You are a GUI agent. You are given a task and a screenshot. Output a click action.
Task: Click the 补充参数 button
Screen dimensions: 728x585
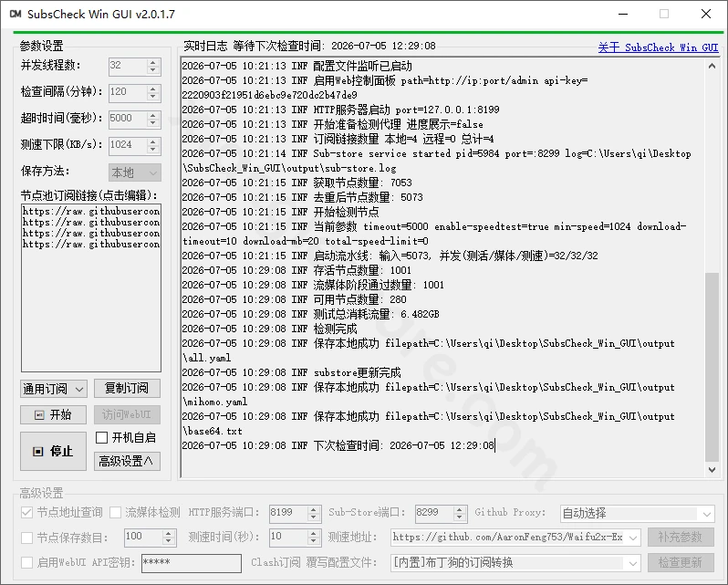pyautogui.click(x=681, y=538)
